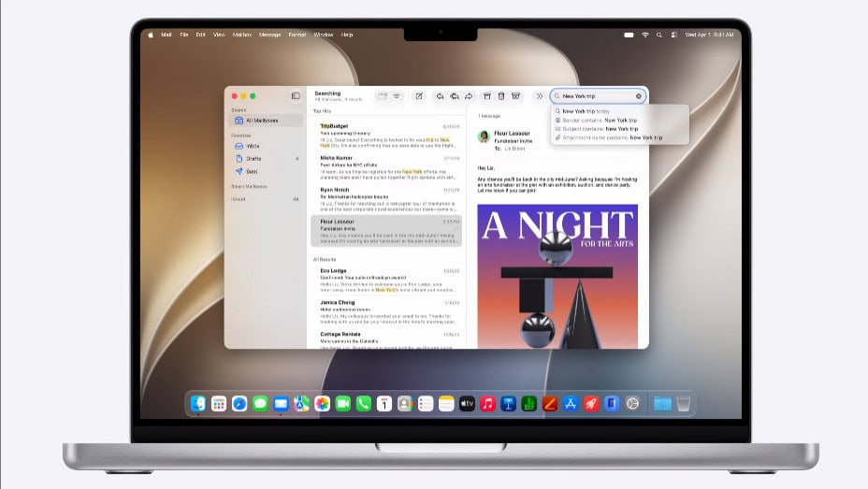Click the 'A Night for the Arts' poster image
868x489 pixels.
tap(557, 276)
